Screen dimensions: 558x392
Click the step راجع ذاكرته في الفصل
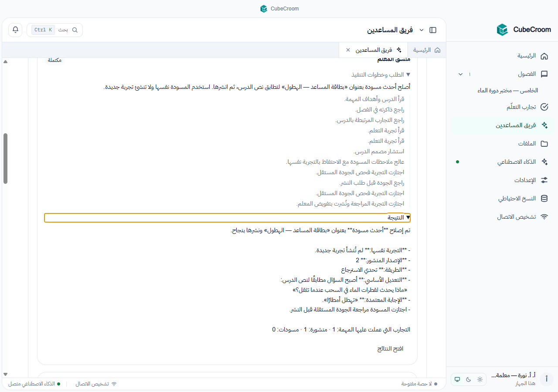(x=380, y=110)
